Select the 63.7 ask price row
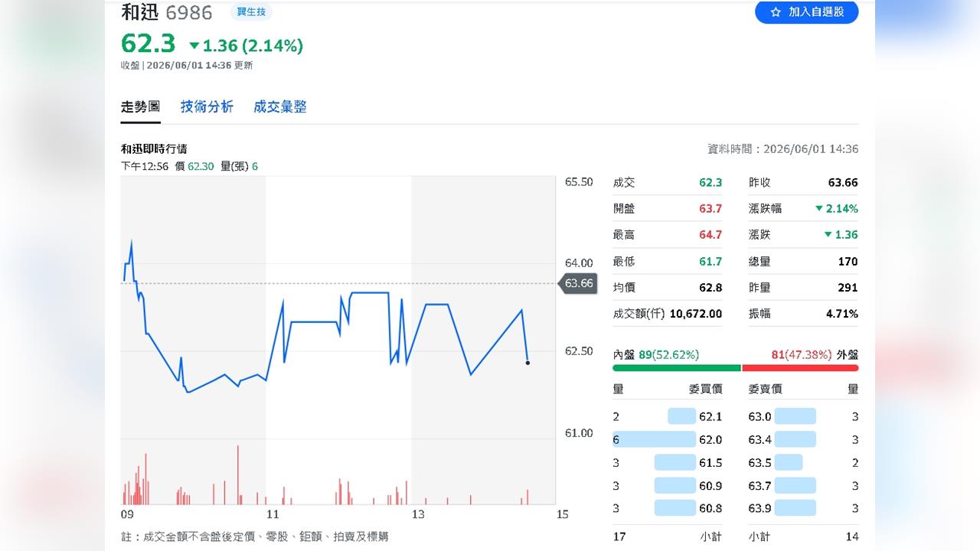 click(x=803, y=485)
